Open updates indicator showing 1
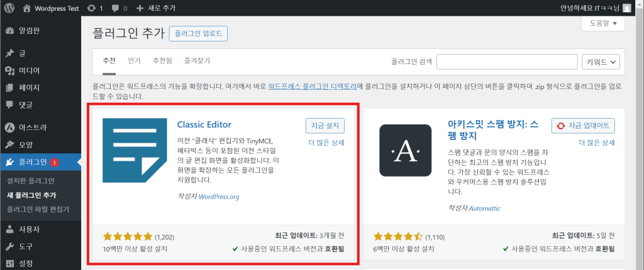Viewport: 644px width, 270px height. coord(96,8)
